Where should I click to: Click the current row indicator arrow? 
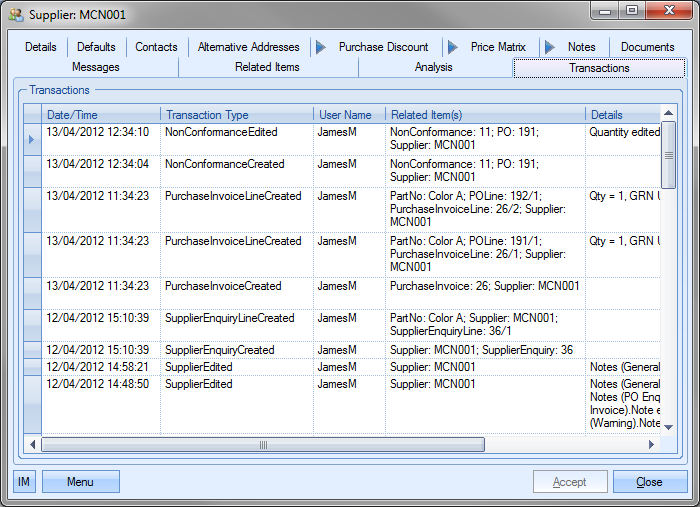[x=32, y=139]
